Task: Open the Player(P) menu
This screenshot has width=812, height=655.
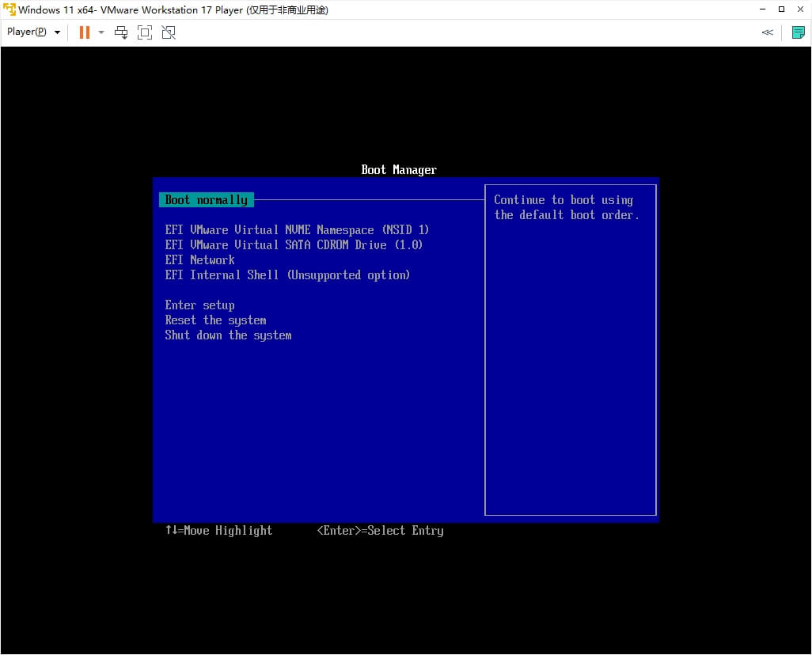Action: pyautogui.click(x=33, y=32)
